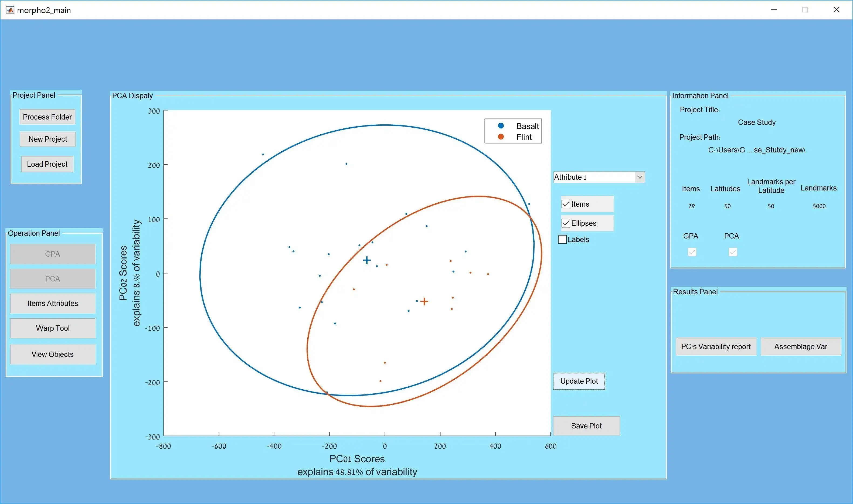The image size is (853, 504).
Task: Expand the Attribute 1 dropdown menu
Action: pos(641,177)
